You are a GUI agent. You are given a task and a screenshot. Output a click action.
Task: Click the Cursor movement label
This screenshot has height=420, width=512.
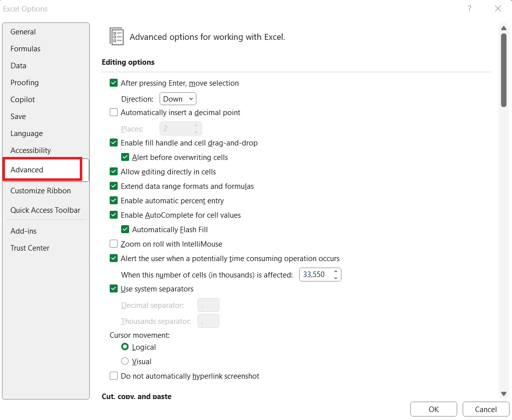pyautogui.click(x=140, y=335)
